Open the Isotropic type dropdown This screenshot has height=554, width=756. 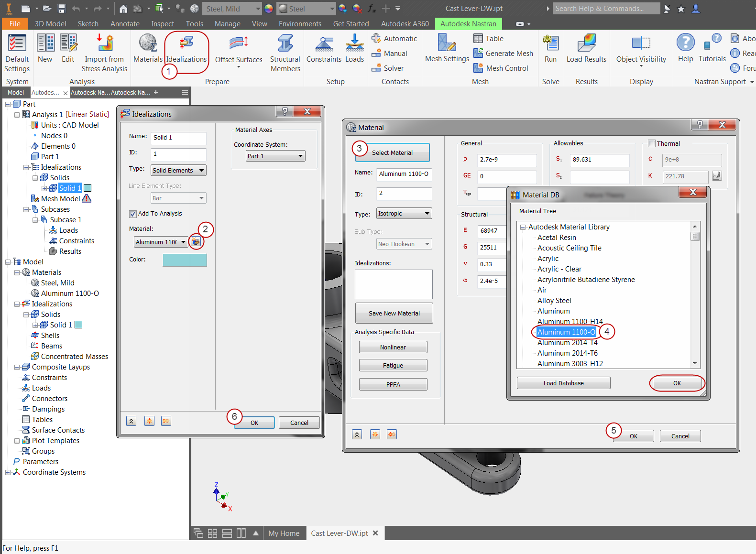tap(404, 214)
